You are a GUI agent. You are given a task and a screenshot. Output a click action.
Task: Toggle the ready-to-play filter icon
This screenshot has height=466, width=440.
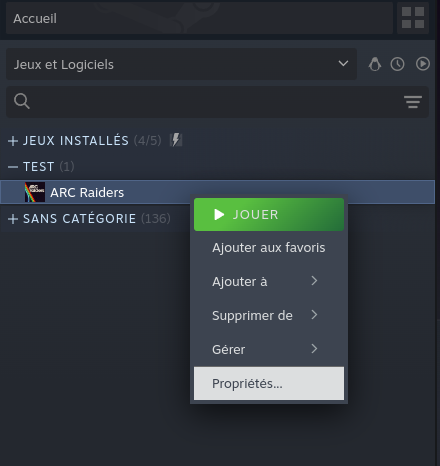pyautogui.click(x=423, y=64)
